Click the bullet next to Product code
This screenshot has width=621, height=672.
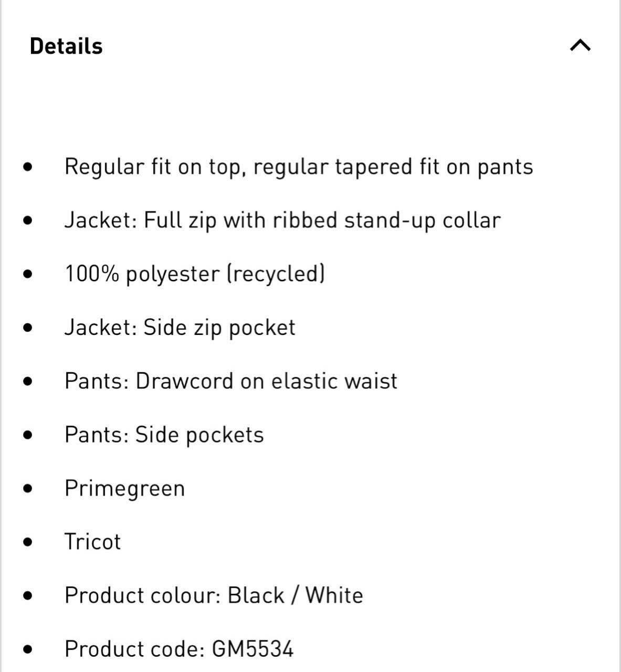(x=28, y=649)
